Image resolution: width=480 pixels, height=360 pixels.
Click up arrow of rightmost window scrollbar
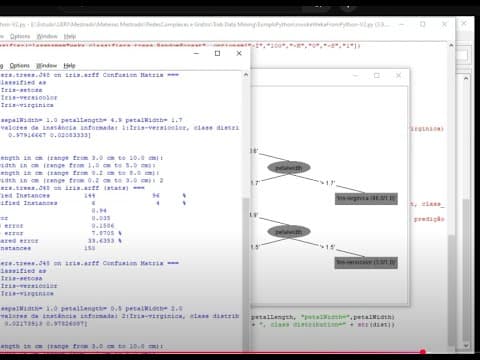pyautogui.click(x=466, y=78)
